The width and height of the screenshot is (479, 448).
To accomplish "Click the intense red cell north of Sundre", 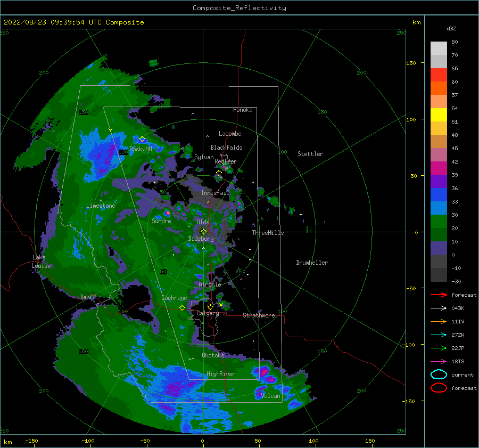I will tap(168, 212).
